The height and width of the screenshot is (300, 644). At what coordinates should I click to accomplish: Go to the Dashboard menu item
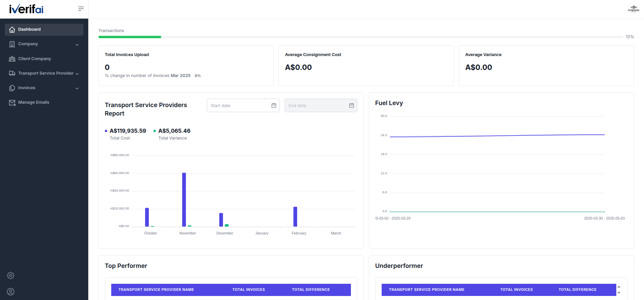click(44, 30)
